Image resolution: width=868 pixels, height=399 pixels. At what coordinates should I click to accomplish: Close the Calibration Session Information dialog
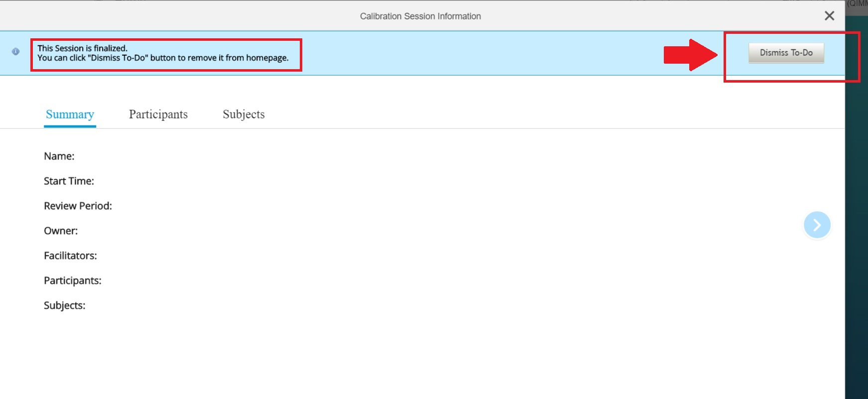[x=829, y=16]
